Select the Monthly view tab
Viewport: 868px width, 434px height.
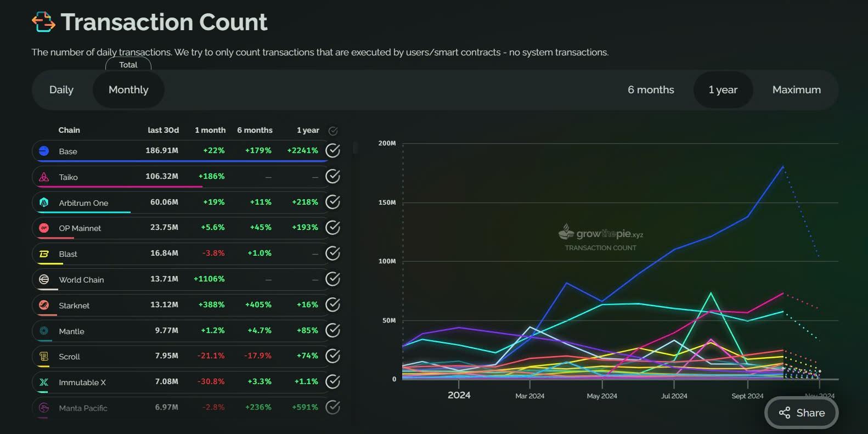click(x=128, y=89)
